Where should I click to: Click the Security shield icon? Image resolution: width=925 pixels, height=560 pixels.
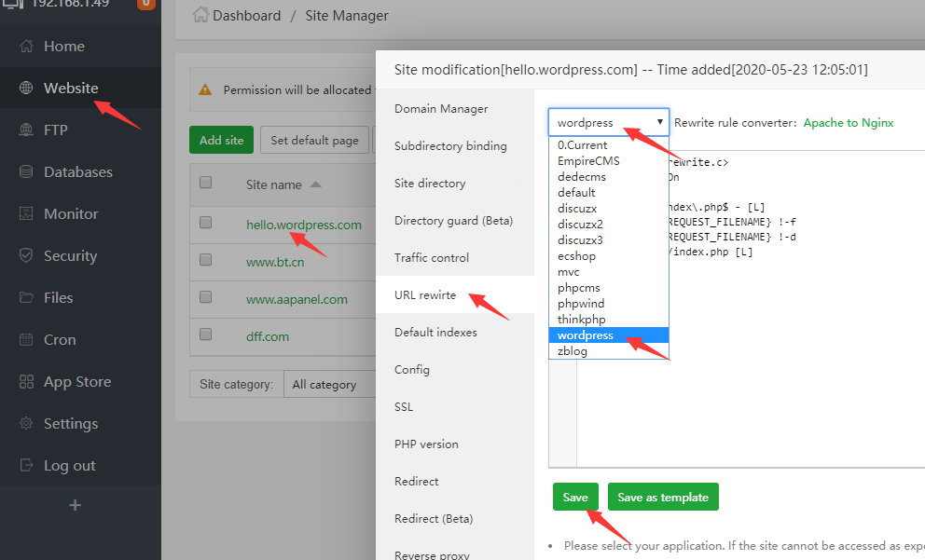pos(26,256)
